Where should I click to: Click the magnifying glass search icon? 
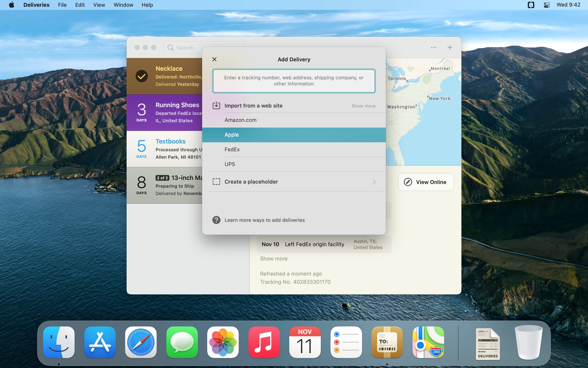coord(170,48)
